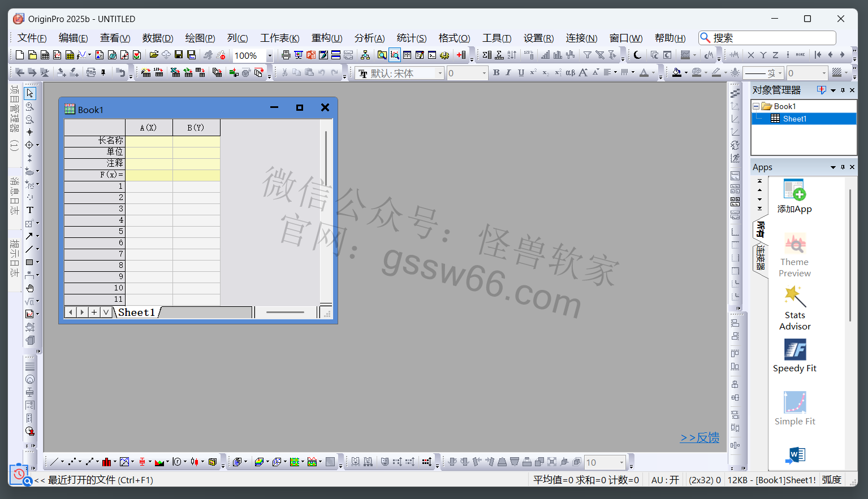Click the New Workbook toolbar icon
This screenshot has height=499, width=868.
(x=45, y=55)
